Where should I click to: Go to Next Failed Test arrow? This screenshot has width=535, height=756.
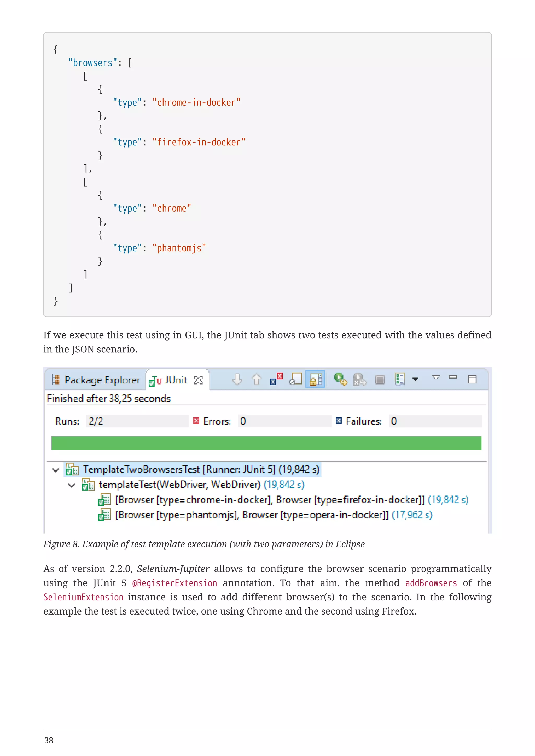(x=237, y=380)
